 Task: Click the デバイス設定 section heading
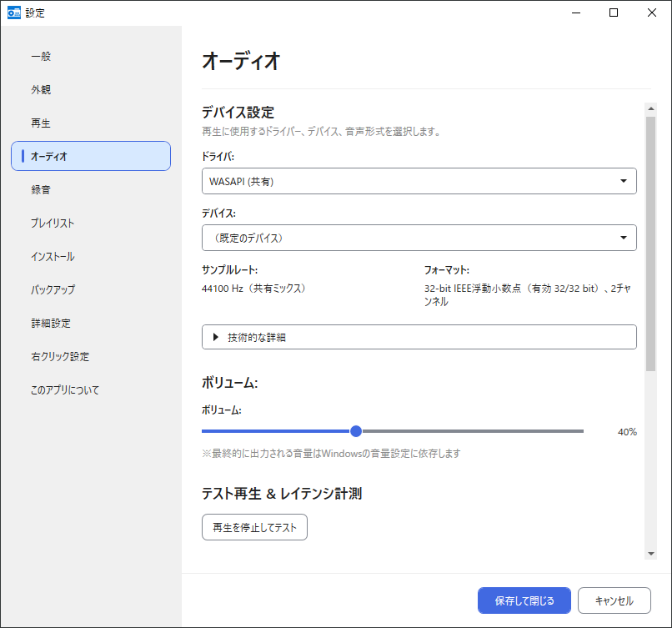[238, 113]
